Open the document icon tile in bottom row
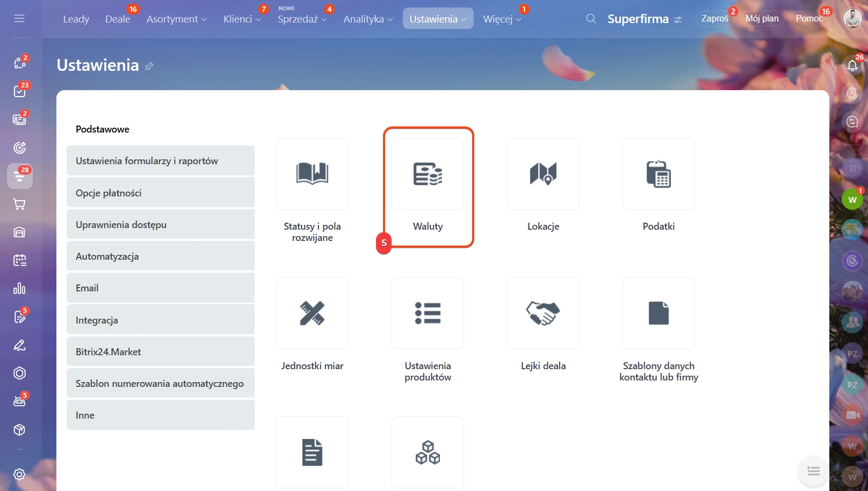This screenshot has width=868, height=491. [x=312, y=452]
